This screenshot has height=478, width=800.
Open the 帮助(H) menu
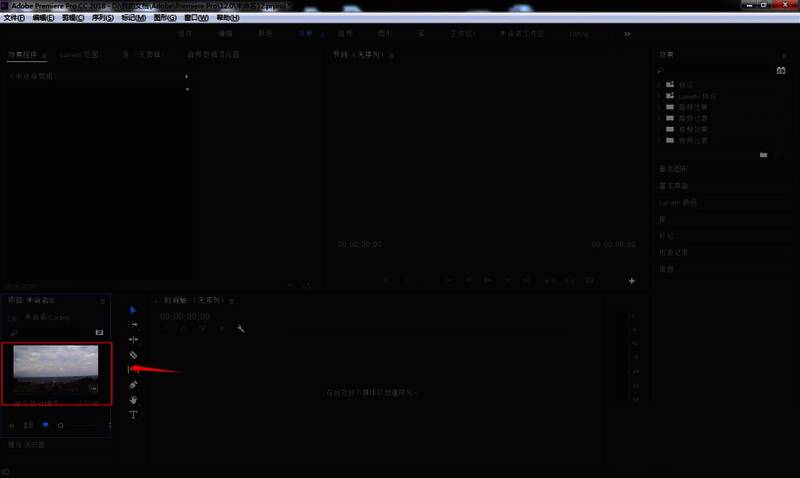click(x=228, y=18)
